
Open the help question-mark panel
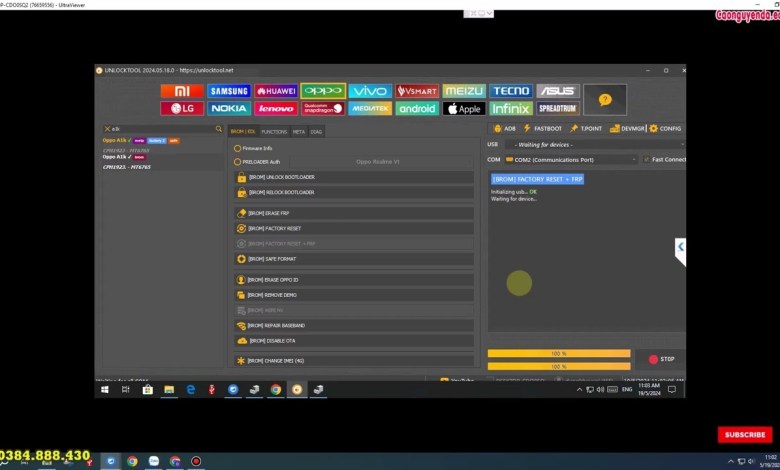pyautogui.click(x=605, y=100)
